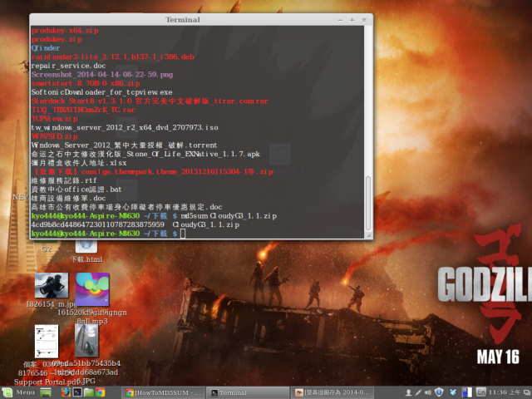Close the Terminal window
532x399 pixels.
tap(364, 20)
